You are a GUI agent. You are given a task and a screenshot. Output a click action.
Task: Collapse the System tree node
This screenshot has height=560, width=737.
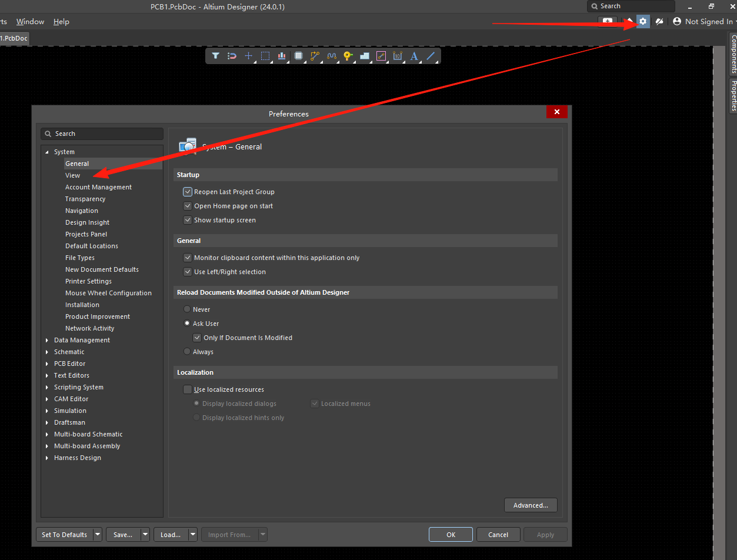click(x=47, y=152)
